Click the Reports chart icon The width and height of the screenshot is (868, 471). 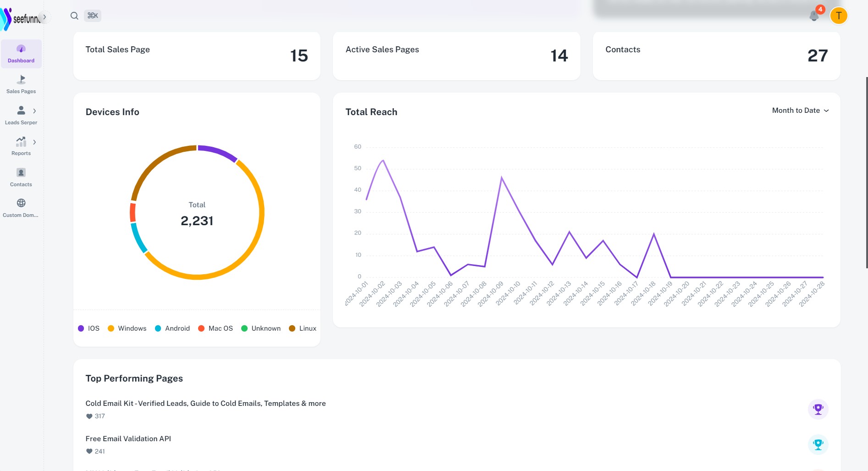pyautogui.click(x=21, y=141)
